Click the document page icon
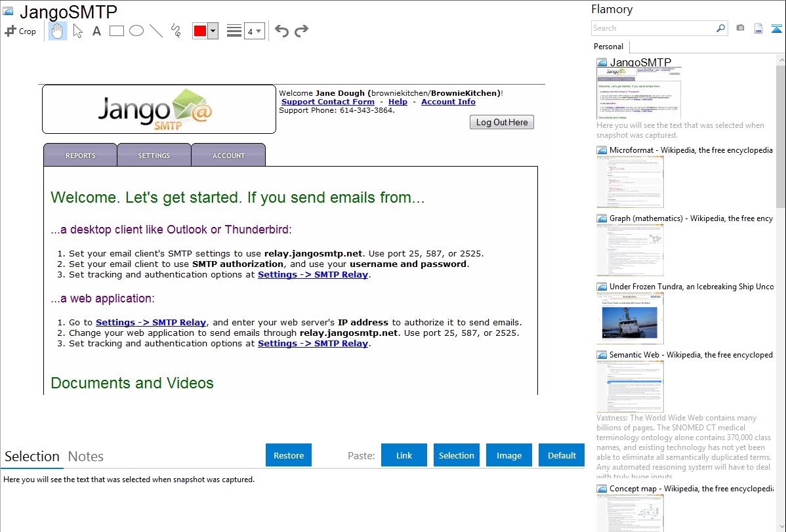The image size is (786, 532). pos(758,28)
